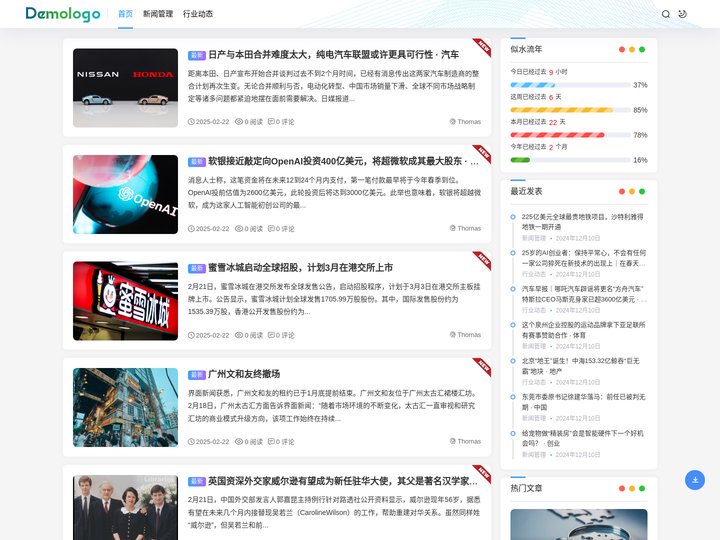Open recent post 25岁的AI创业者
This screenshot has height=540, width=720.
coord(584,258)
